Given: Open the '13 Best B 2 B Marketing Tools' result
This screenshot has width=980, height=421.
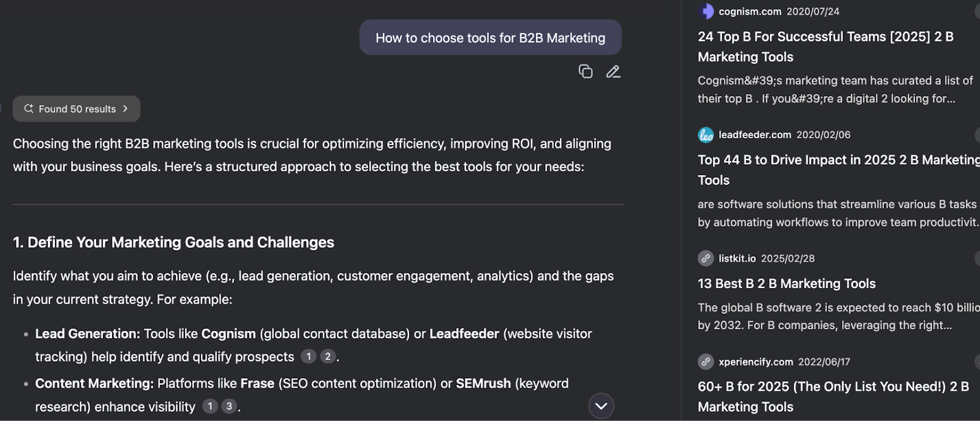Looking at the screenshot, I should pos(786,283).
